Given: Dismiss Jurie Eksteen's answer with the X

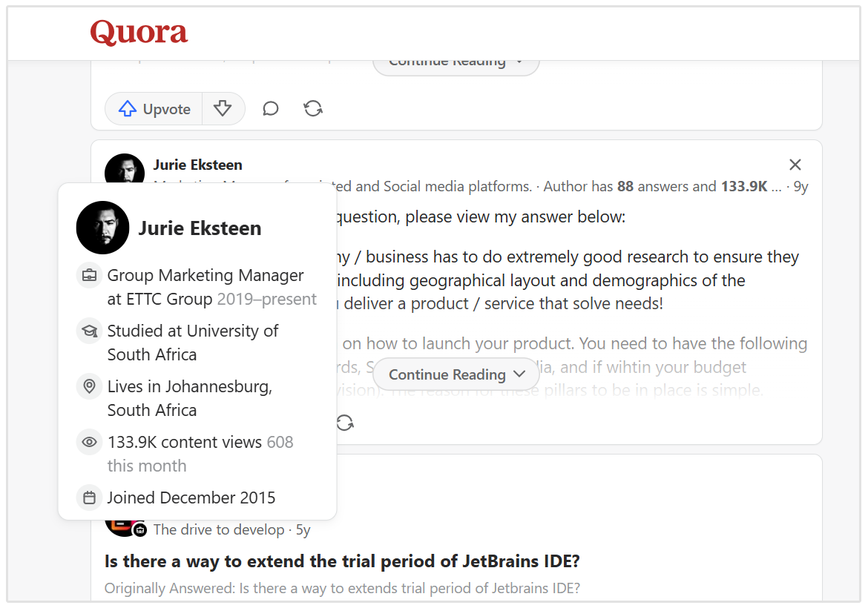Looking at the screenshot, I should click(795, 164).
